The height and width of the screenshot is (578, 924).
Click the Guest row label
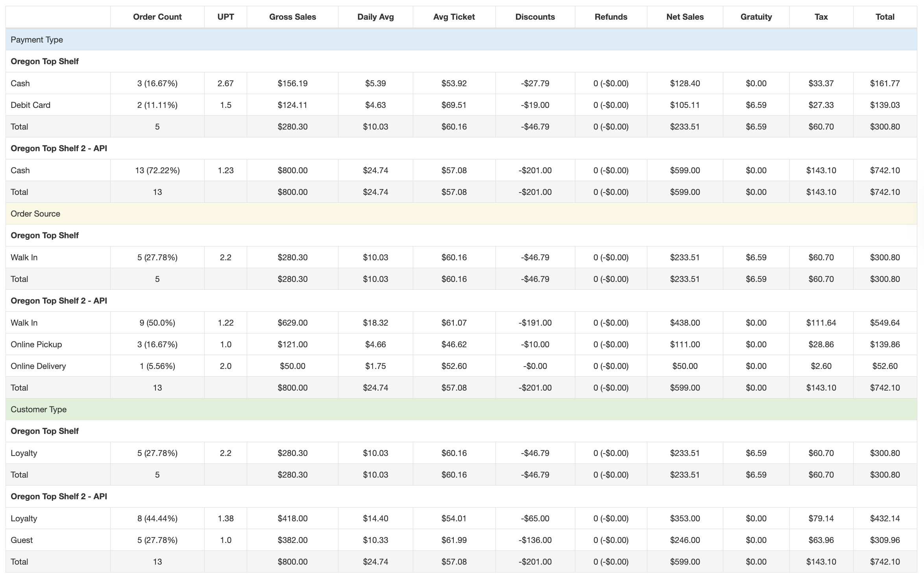coord(22,540)
